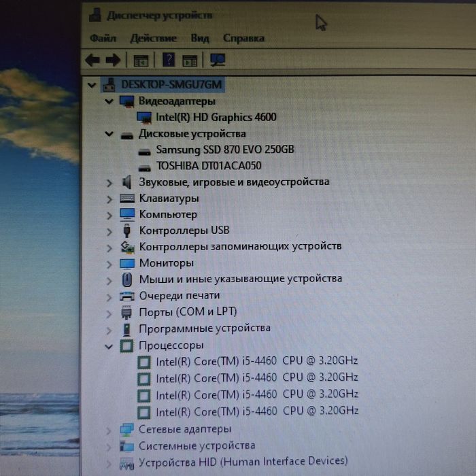Select the DESKTOP-SMGU7GM computer name
This screenshot has width=476, height=476.
tap(171, 84)
